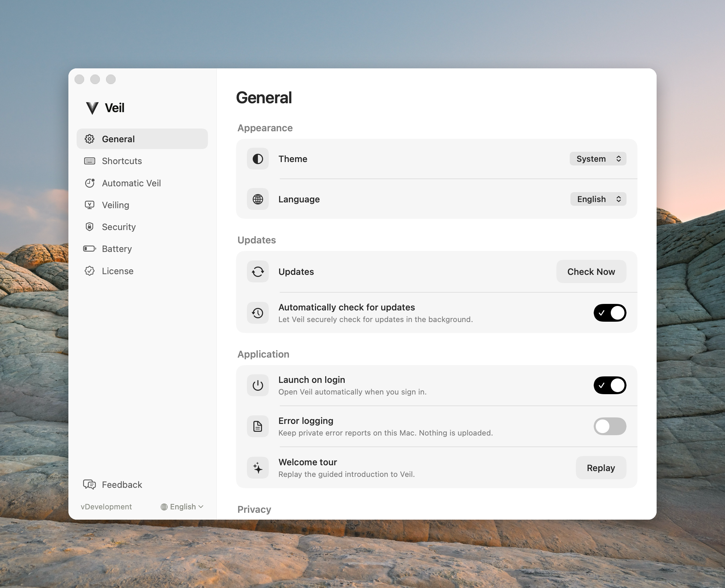Click the automatic update history clock icon

tap(258, 313)
